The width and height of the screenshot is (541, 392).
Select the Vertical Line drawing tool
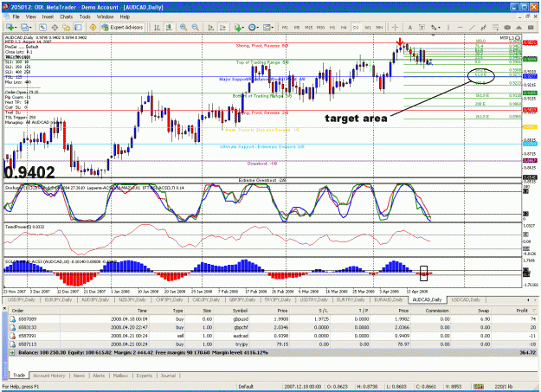point(448,28)
